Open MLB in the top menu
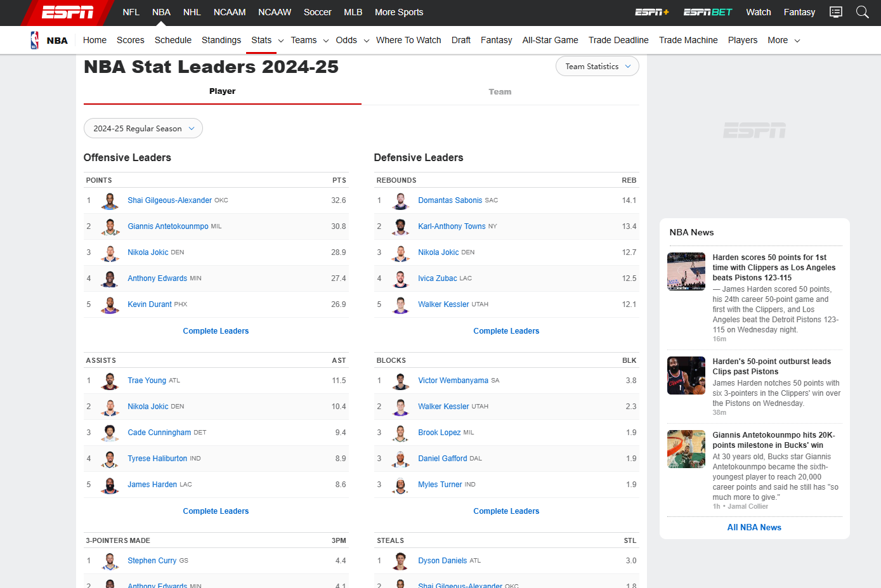Image resolution: width=881 pixels, height=588 pixels. pos(353,12)
